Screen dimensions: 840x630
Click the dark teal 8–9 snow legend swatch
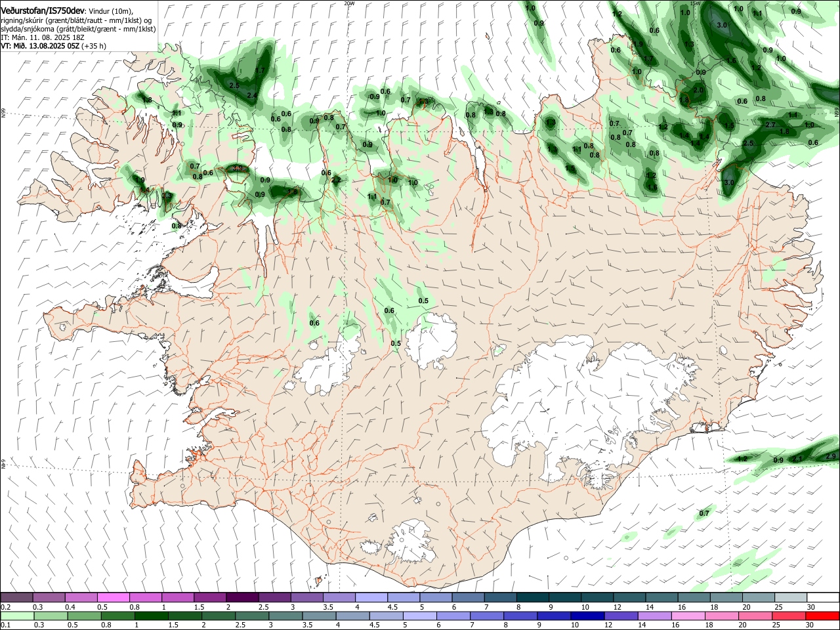[533, 597]
